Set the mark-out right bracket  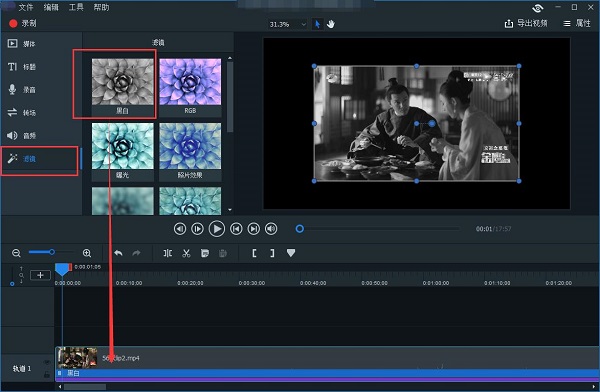pos(272,253)
